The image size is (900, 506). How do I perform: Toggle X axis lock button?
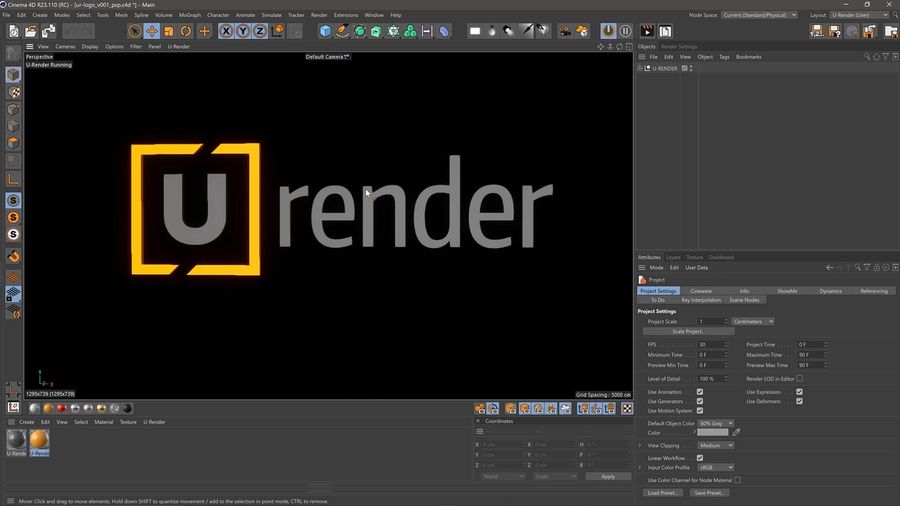(226, 31)
